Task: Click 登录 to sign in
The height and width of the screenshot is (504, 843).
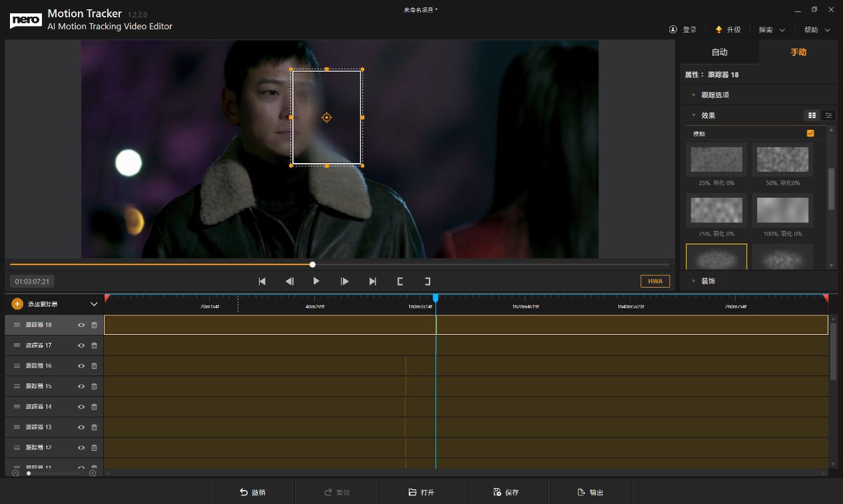Action: tap(683, 30)
